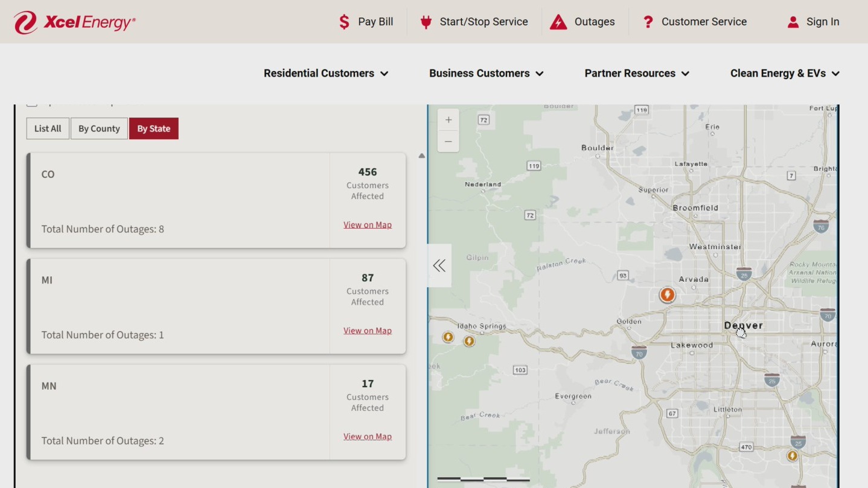Click the scroll up arrow of outage list
The image size is (868, 488).
coord(422,156)
